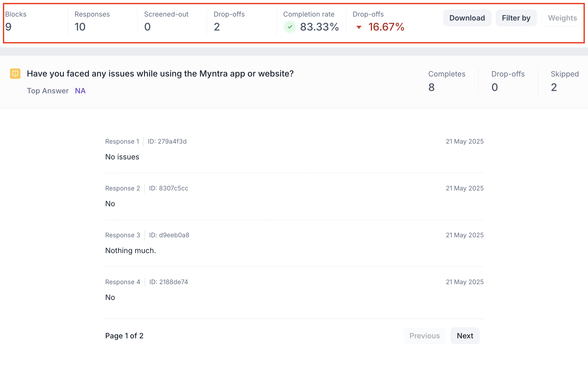Viewport: 588px width, 370px height.
Task: Go to the Next page of responses
Action: pyautogui.click(x=465, y=336)
